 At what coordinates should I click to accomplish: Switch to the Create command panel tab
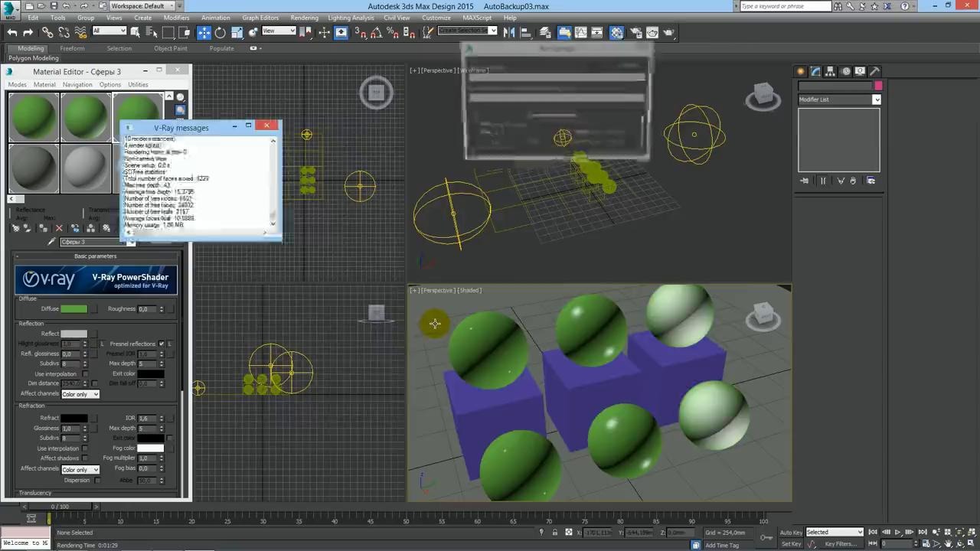(801, 71)
